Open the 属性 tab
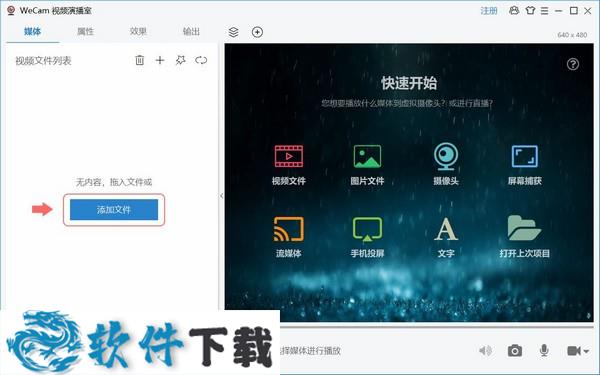 click(85, 31)
